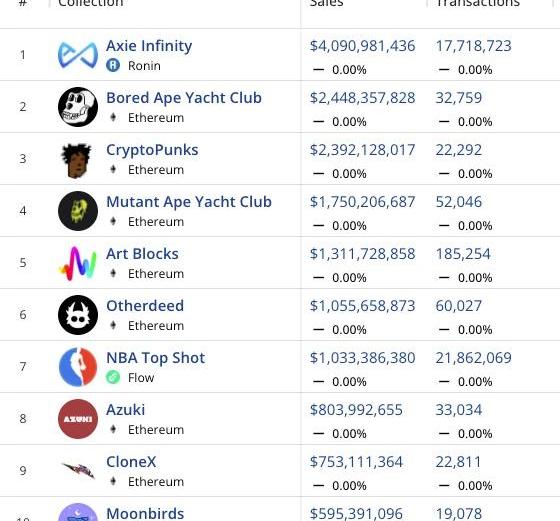The image size is (560, 521).
Task: Open the Mutant Ape Yacht Club link
Action: [189, 202]
